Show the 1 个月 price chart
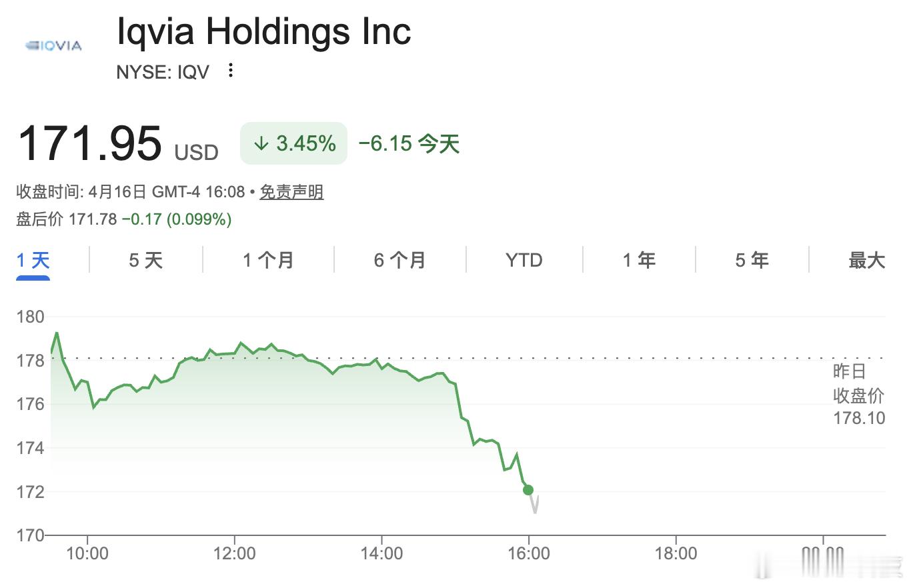 (x=268, y=260)
